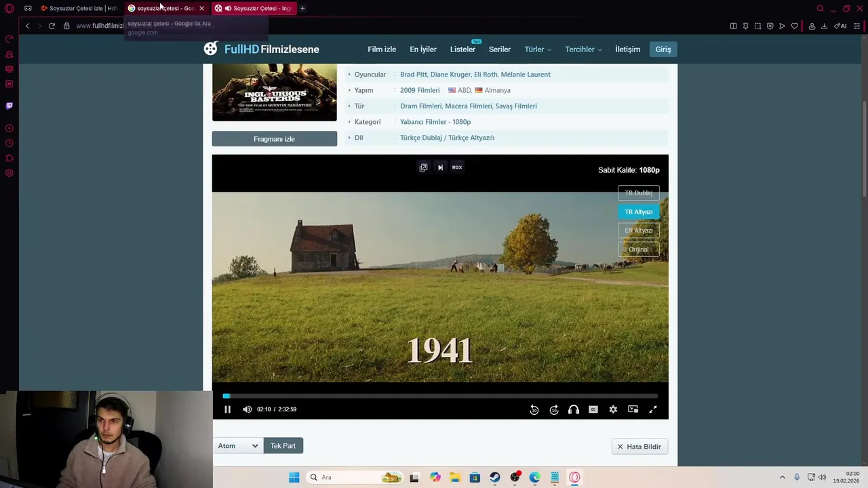Image resolution: width=868 pixels, height=488 pixels.
Task: Open browser downloads icon
Action: (x=824, y=26)
